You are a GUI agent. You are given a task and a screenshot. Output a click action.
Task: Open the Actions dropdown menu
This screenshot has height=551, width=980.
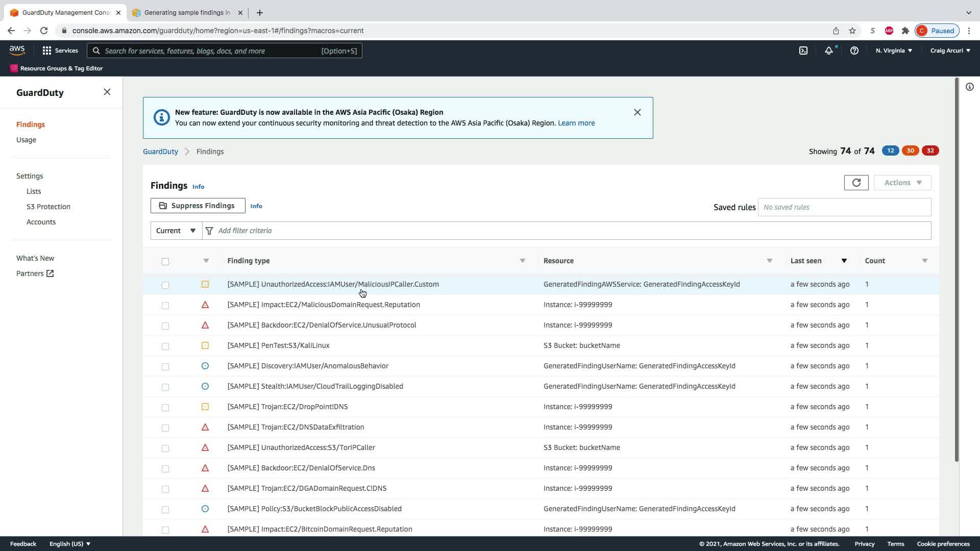pos(902,183)
